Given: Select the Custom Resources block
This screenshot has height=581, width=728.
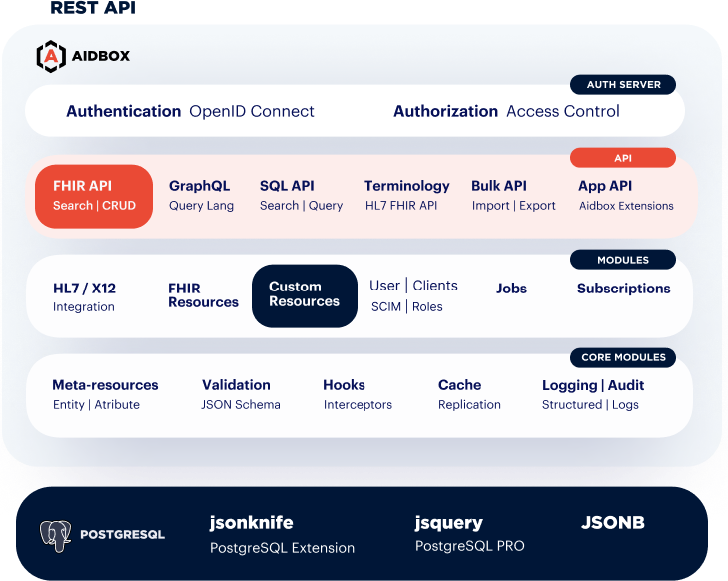Looking at the screenshot, I should click(305, 295).
